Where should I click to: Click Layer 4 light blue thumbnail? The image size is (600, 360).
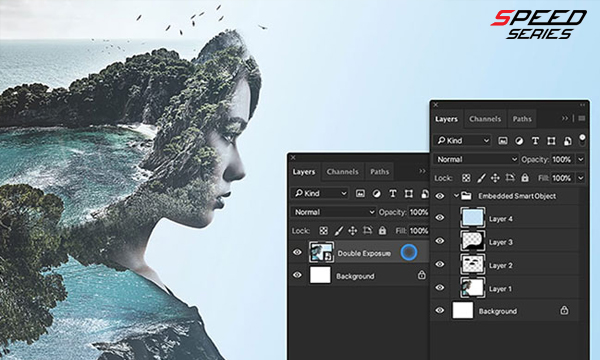[x=473, y=218]
